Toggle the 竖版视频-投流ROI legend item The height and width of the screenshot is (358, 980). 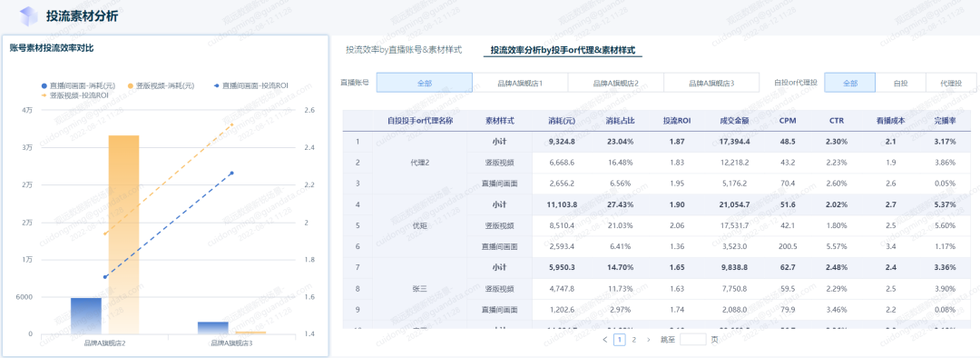pos(75,95)
